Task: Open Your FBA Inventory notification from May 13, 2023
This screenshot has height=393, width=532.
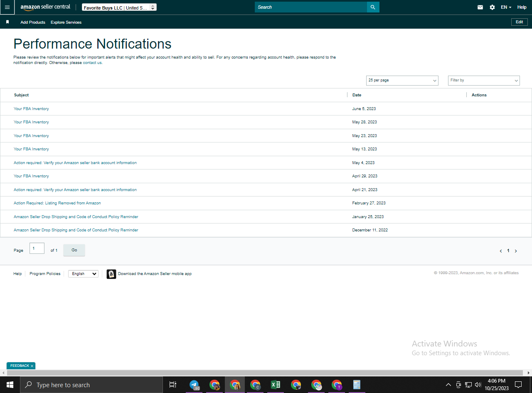Action: pos(31,149)
